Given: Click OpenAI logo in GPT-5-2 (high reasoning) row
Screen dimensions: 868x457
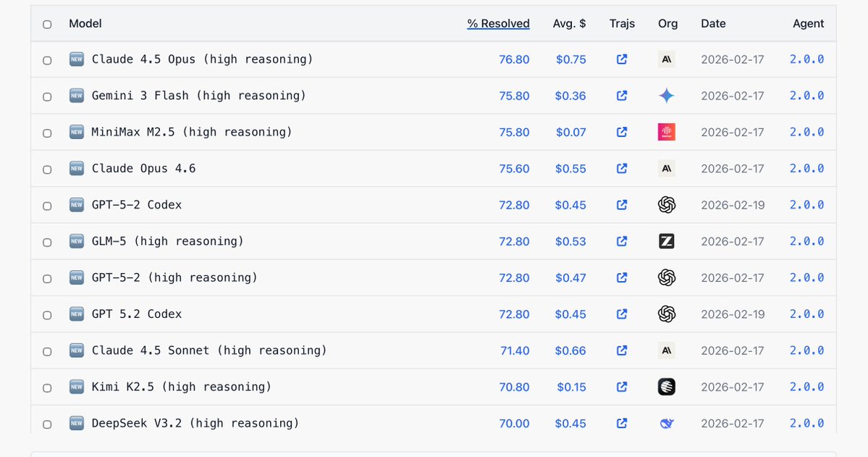Looking at the screenshot, I should click(x=667, y=277).
